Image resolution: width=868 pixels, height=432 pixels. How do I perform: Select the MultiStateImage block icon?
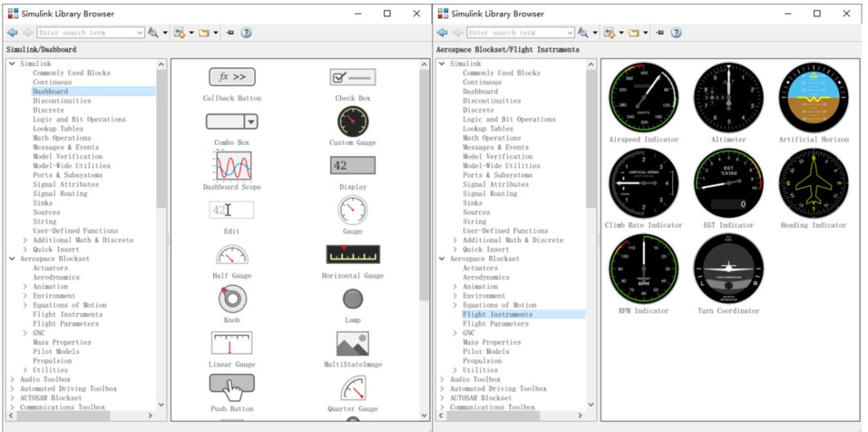click(x=353, y=344)
